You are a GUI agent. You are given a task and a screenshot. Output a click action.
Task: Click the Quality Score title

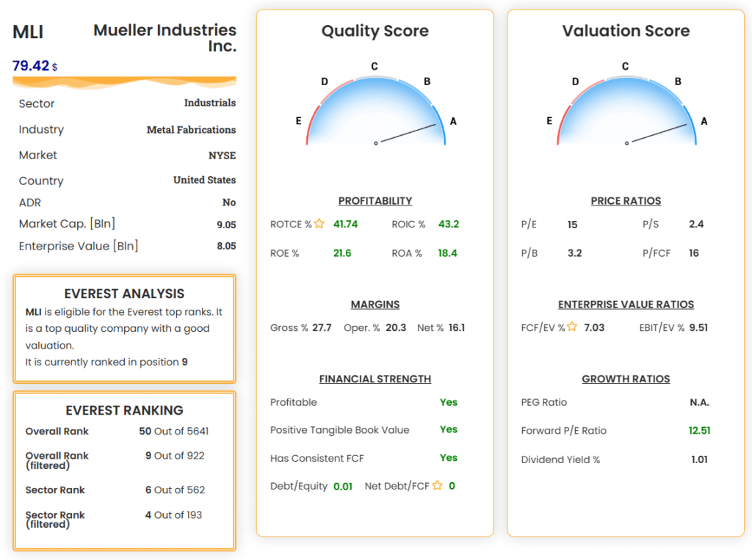pos(375,31)
